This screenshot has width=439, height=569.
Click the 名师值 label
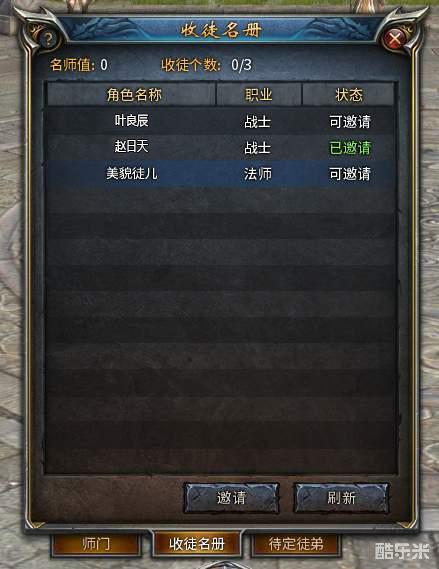[x=73, y=65]
